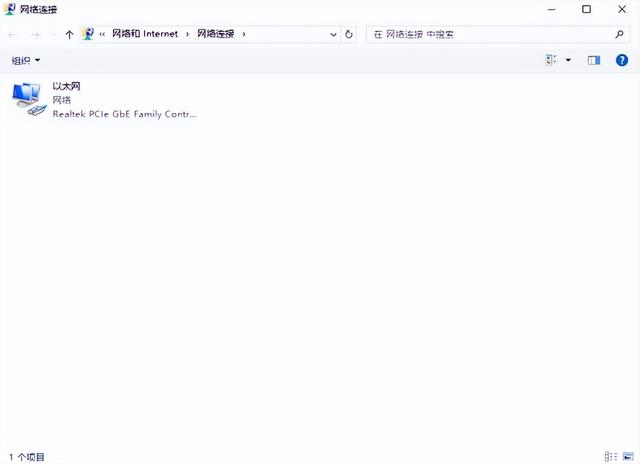The height and width of the screenshot is (464, 640).
Task: Click the title bar network connections icon
Action: 9,9
